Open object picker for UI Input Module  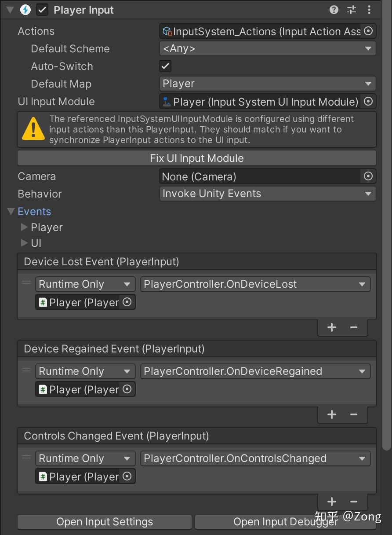point(368,101)
